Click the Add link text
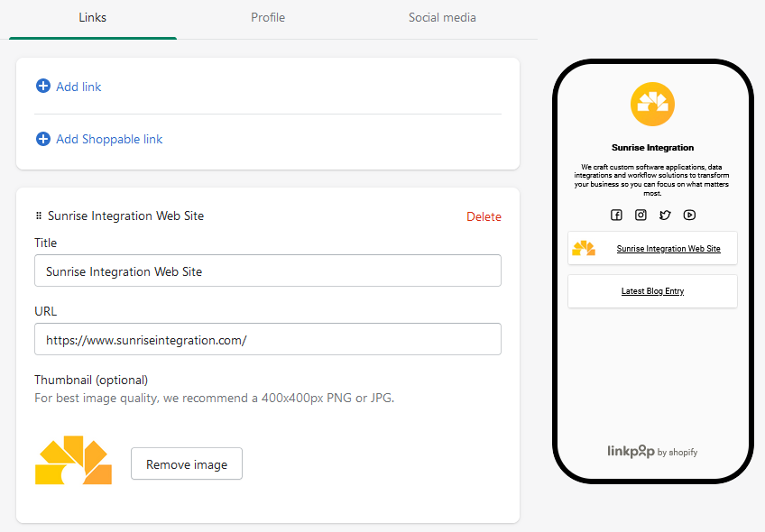This screenshot has height=532, width=765. pos(78,87)
